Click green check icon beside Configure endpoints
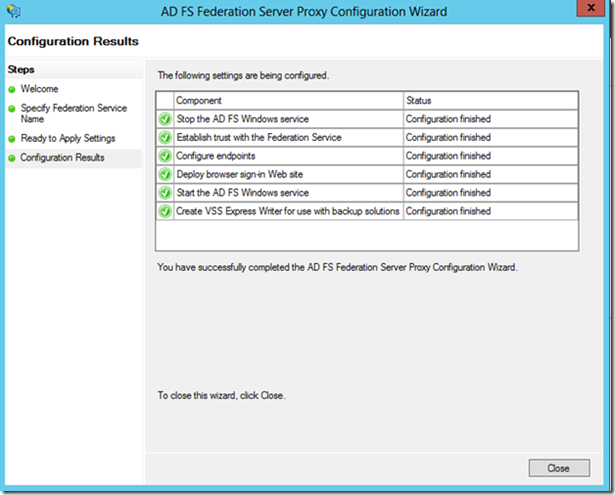Image resolution: width=615 pixels, height=495 pixels. coord(165,156)
